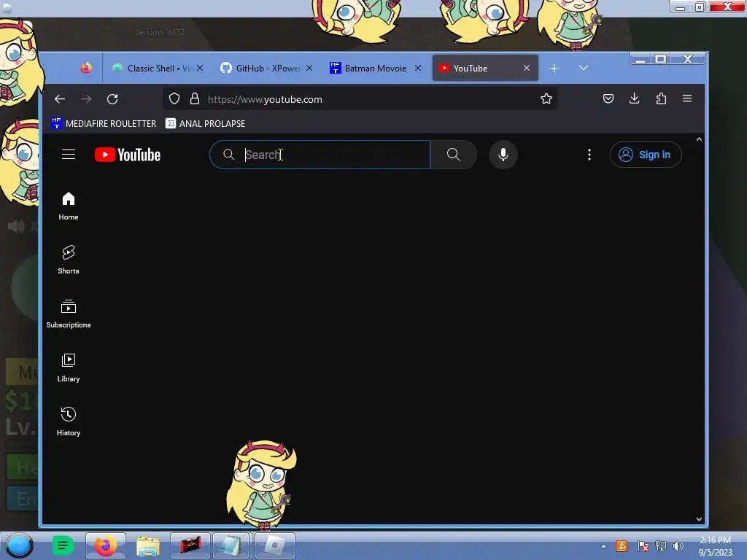Open Library from the sidebar
The height and width of the screenshot is (560, 747).
pyautogui.click(x=69, y=367)
